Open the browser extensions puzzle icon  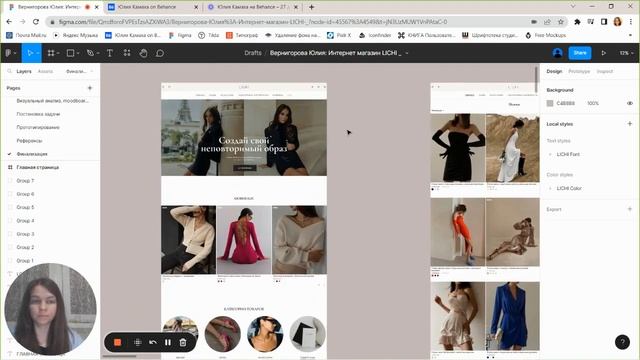coord(577,22)
